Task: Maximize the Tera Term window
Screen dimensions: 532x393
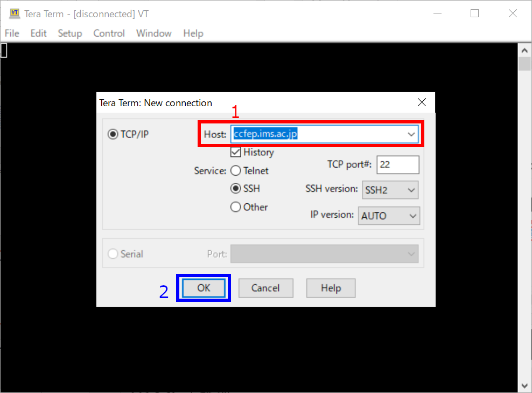Action: click(475, 13)
